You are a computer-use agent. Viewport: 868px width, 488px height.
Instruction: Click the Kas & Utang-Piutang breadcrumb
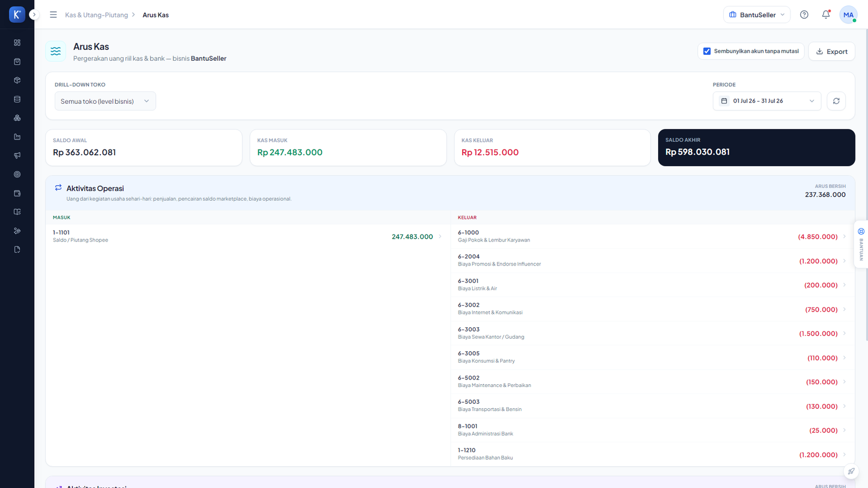tap(97, 15)
